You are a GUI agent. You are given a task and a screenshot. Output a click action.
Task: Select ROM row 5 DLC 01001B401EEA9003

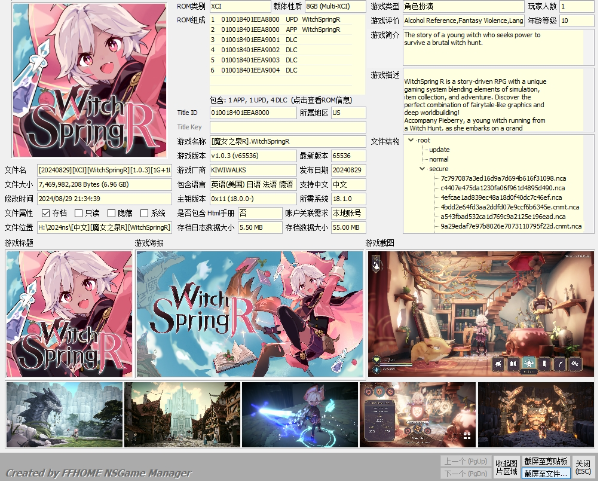[x=281, y=60]
